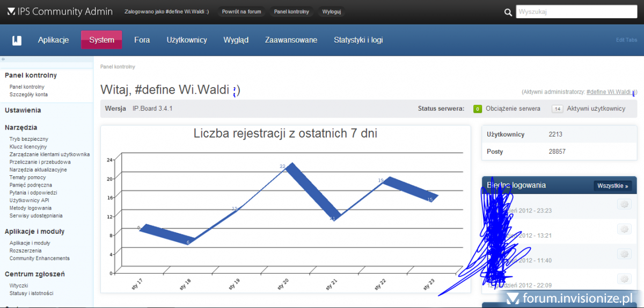
Task: Collapse the sidebar with the left arrow
Action: click(x=3, y=59)
